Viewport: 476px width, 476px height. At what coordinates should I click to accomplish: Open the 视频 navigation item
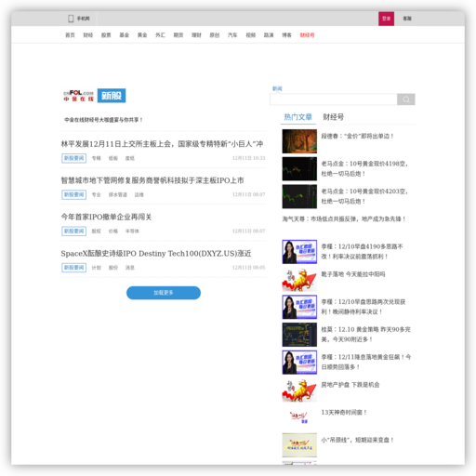pyautogui.click(x=251, y=35)
